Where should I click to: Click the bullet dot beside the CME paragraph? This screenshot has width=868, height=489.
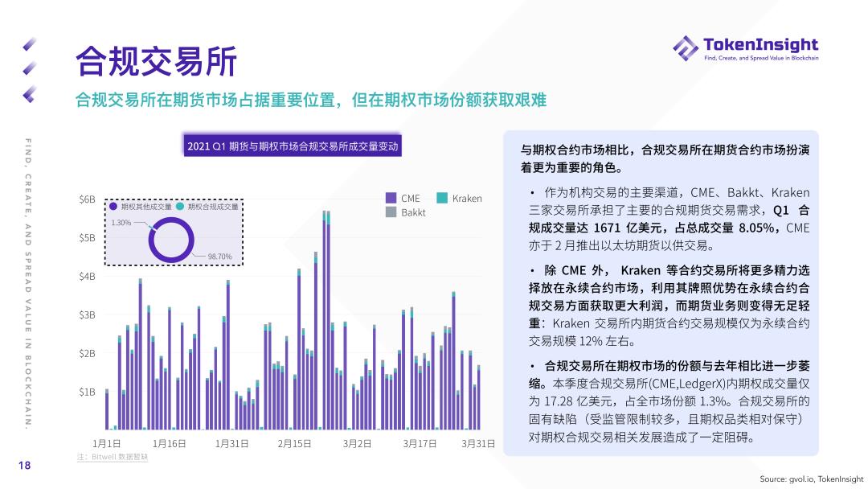530,193
